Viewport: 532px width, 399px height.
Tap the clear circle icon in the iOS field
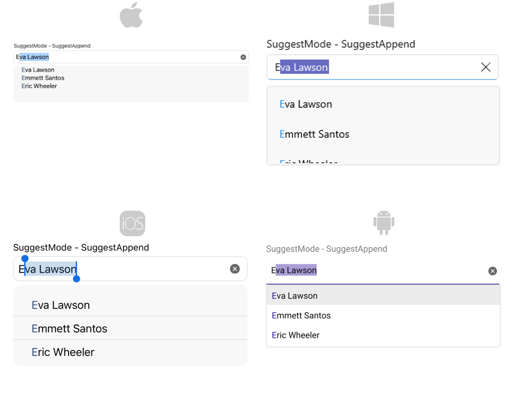point(235,269)
